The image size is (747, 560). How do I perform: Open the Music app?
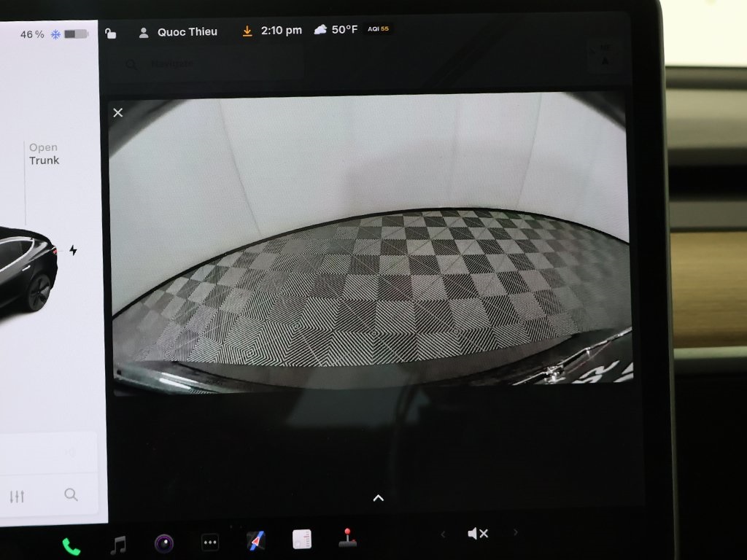coord(117,545)
